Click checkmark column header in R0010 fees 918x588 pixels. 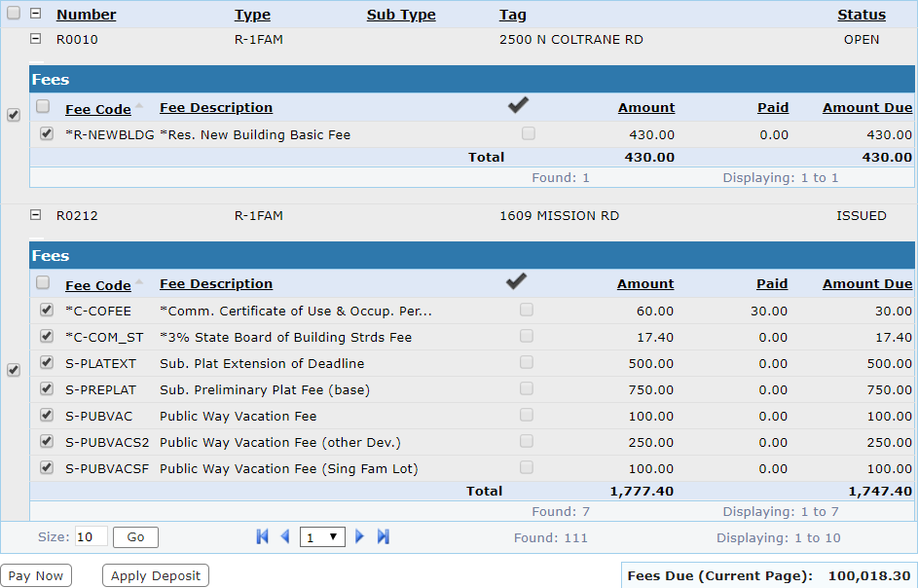[x=518, y=105]
